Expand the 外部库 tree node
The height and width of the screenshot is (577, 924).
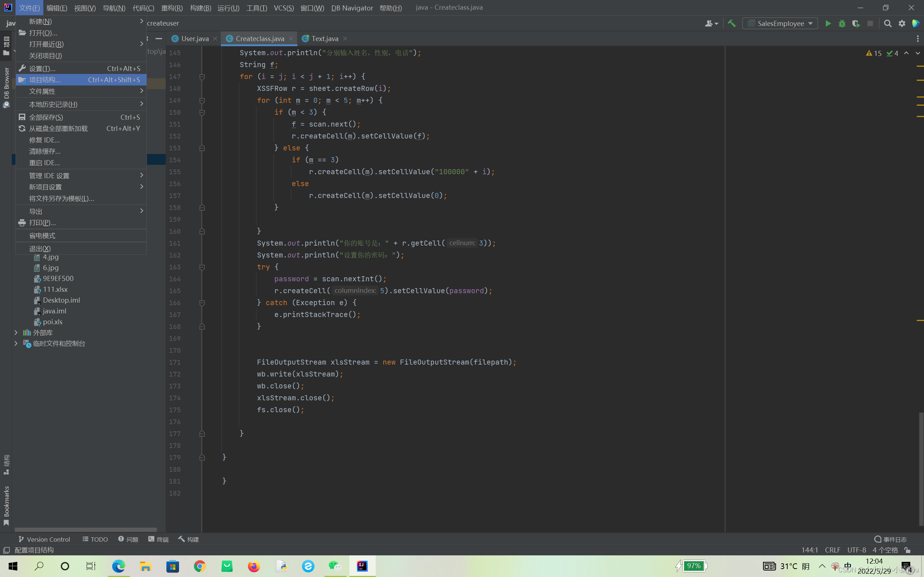pos(16,332)
